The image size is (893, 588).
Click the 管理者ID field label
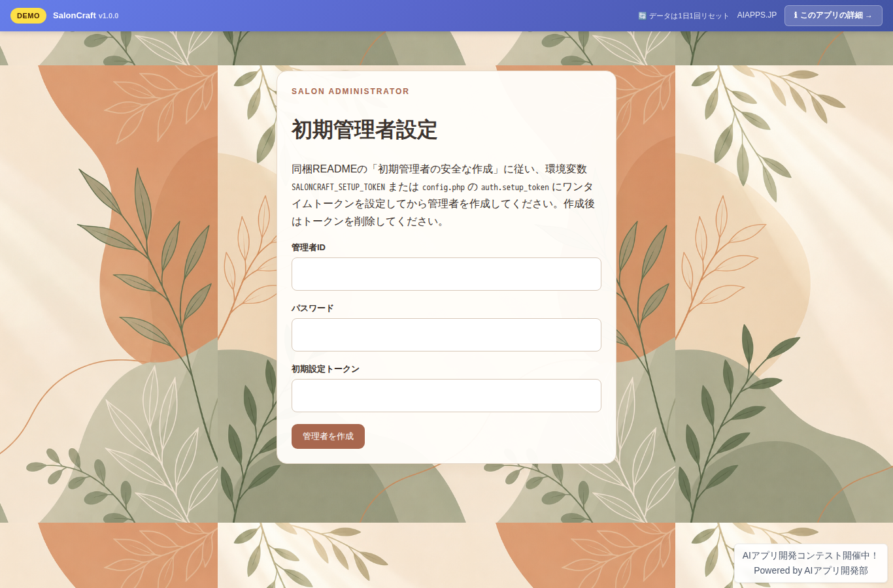309,248
